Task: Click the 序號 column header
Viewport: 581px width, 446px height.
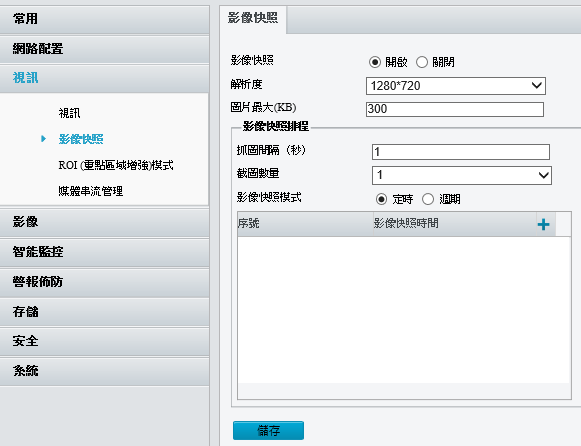Action: [305, 224]
